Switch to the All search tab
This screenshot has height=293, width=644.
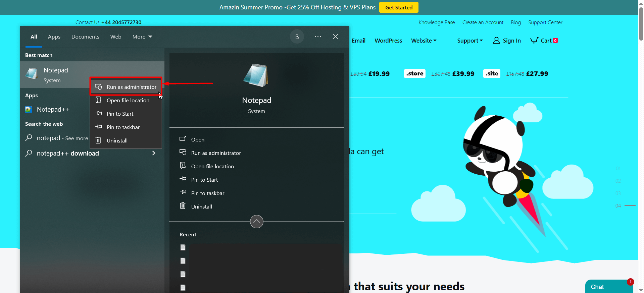(x=34, y=37)
